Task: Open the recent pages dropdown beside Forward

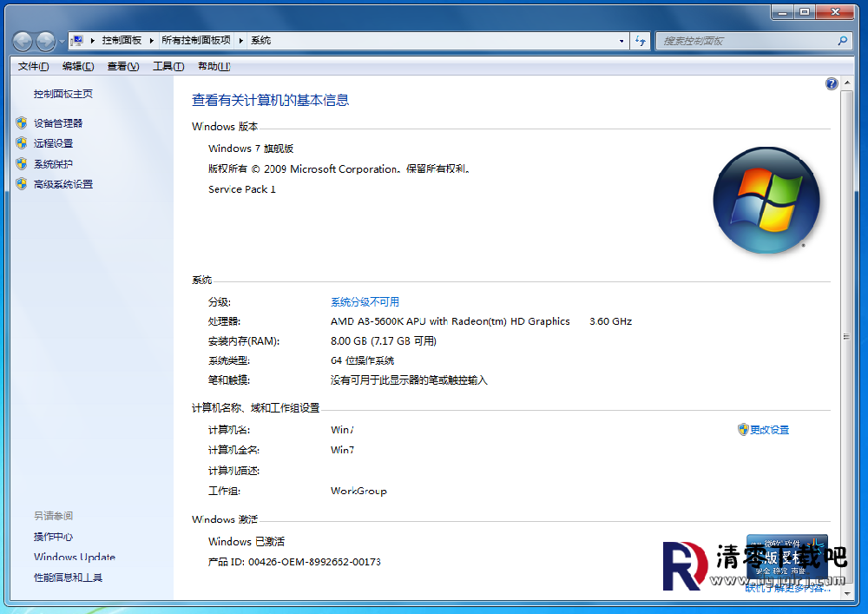Action: [62, 42]
